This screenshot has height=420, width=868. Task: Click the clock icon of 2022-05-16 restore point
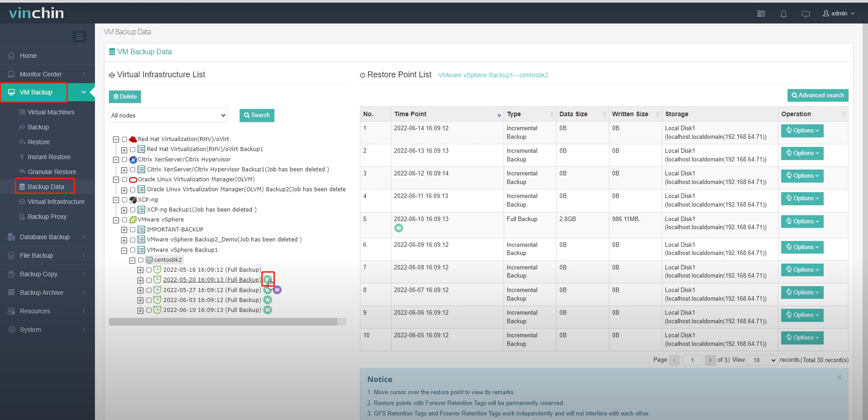tap(157, 269)
